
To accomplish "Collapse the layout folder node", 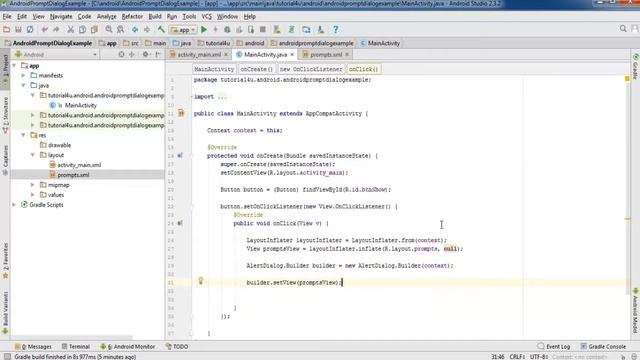I will (33, 155).
